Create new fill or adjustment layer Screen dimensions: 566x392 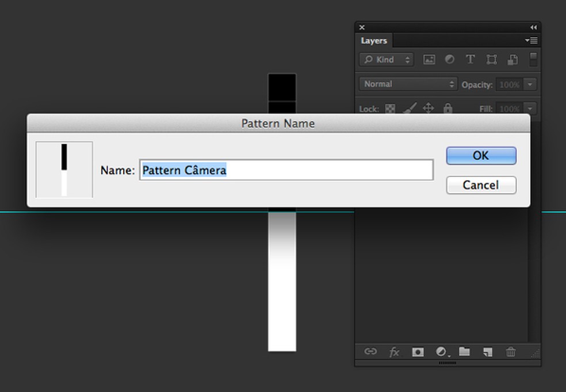click(x=441, y=351)
